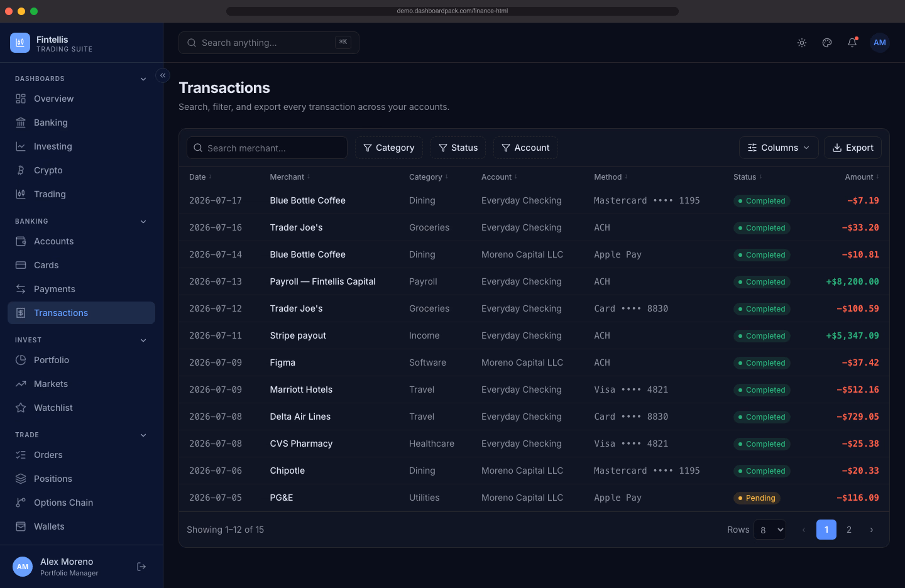Click the Delta Air Lines merchant

300,416
